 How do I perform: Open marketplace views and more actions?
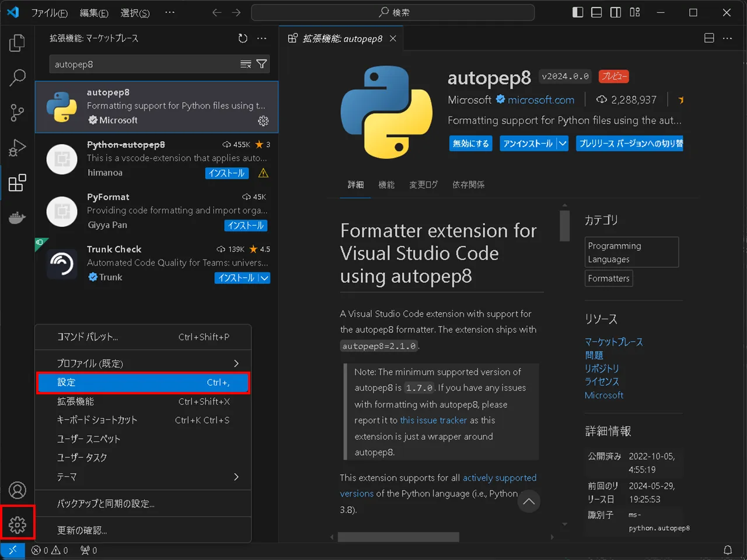(x=261, y=38)
